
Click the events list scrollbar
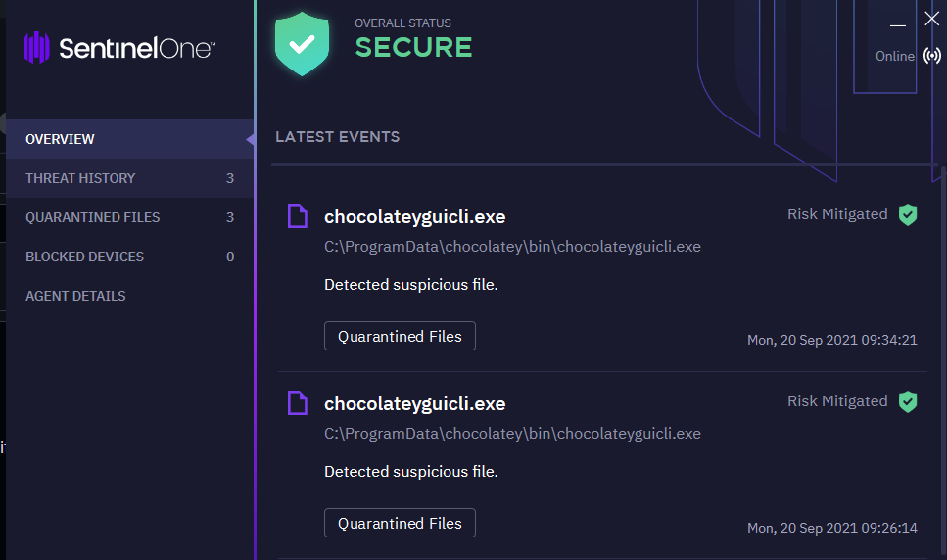coord(943,362)
